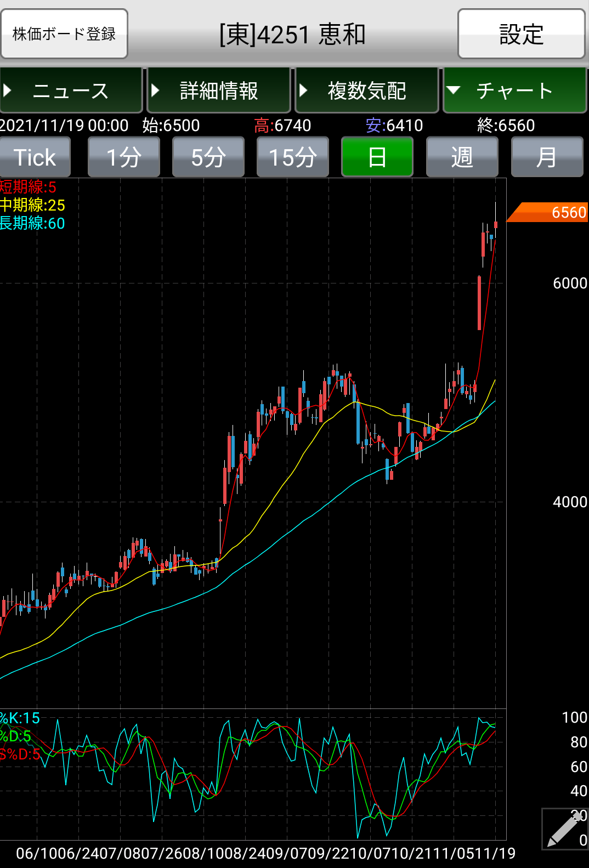Select the 5分 timeframe
Image resolution: width=589 pixels, height=868 pixels.
click(x=208, y=157)
